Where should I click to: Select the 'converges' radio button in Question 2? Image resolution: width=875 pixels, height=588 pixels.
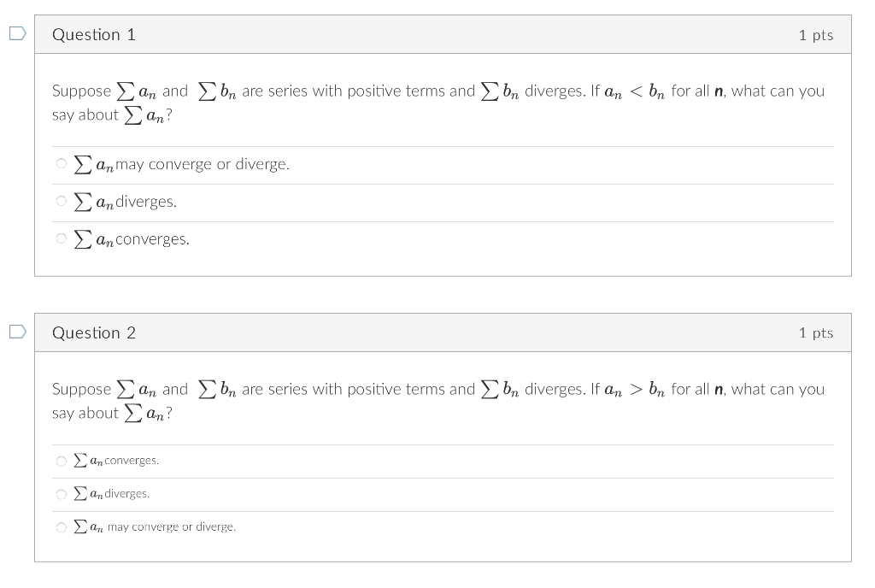[x=62, y=461]
